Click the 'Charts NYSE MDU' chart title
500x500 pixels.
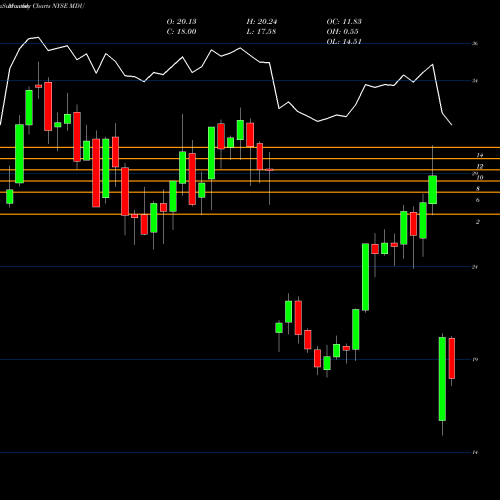pos(59,6)
